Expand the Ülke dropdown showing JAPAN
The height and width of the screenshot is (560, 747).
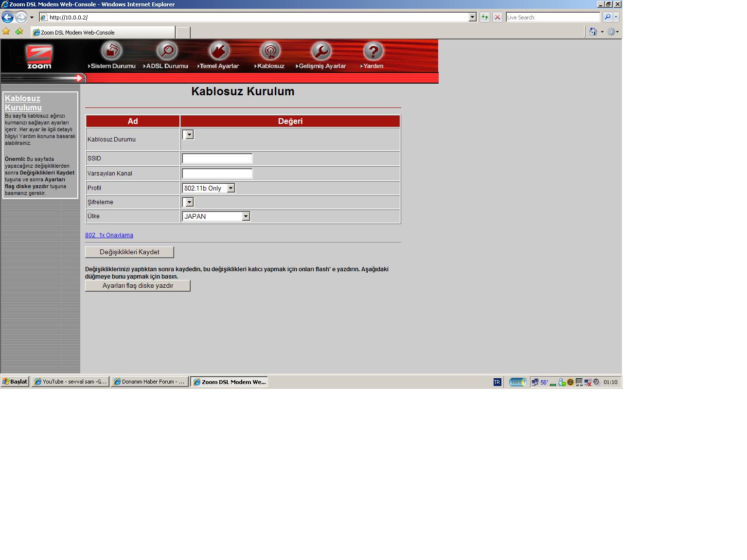coord(246,216)
